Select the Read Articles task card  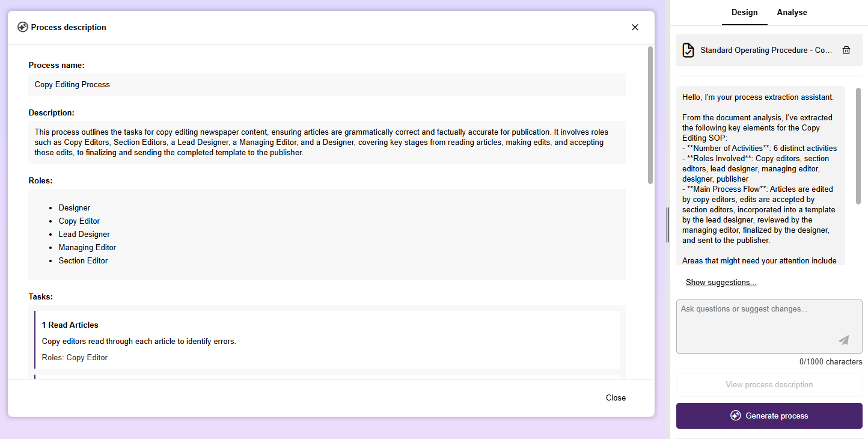pos(326,340)
